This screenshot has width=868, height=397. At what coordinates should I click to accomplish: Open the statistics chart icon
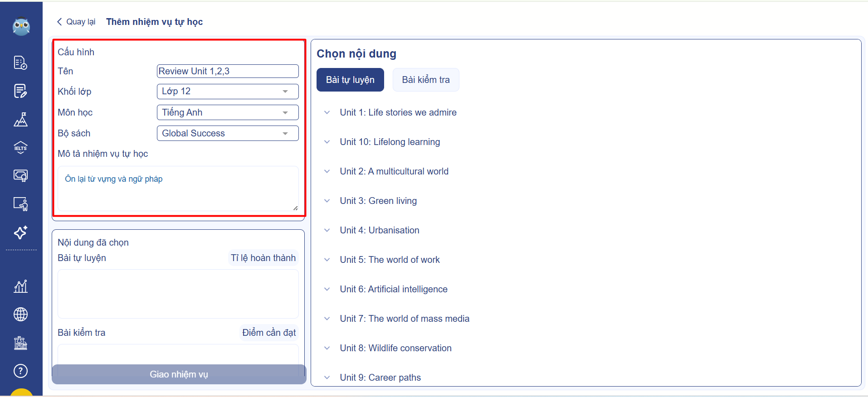[20, 286]
